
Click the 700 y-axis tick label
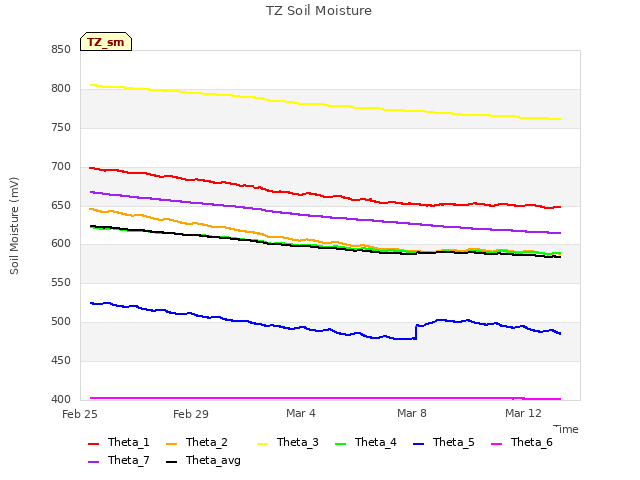point(61,167)
